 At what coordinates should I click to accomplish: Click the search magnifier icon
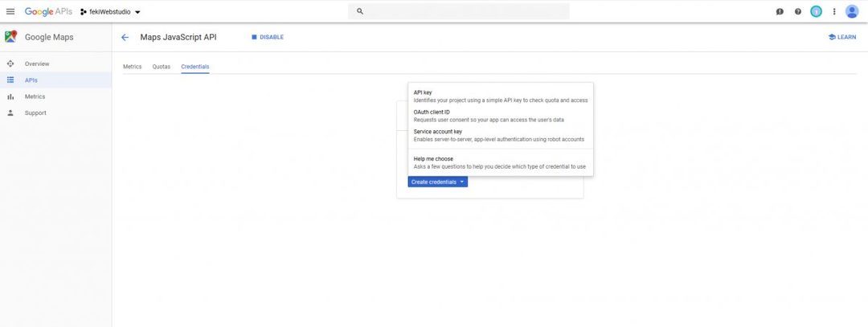point(360,11)
